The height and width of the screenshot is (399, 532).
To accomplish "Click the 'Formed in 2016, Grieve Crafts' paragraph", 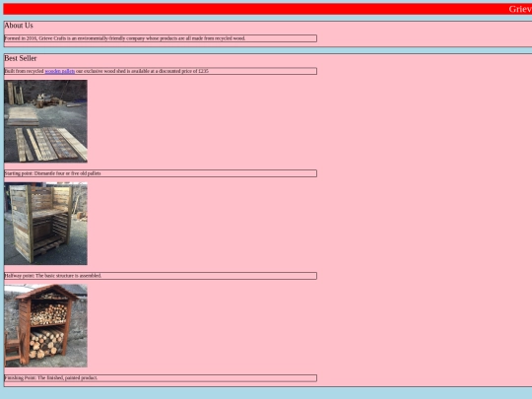I will [x=161, y=38].
